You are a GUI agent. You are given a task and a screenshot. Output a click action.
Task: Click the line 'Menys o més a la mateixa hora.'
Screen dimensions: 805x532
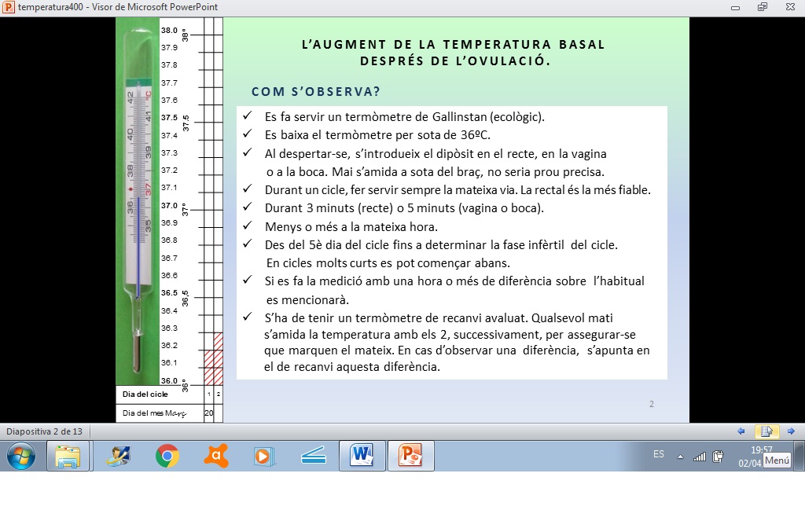pyautogui.click(x=351, y=227)
